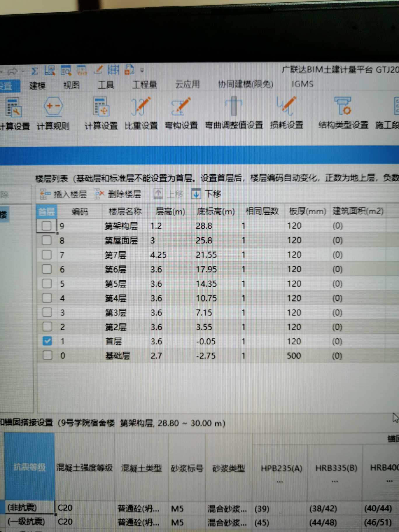Check the 首层 box for 第3层 row
399x532 pixels.
[47, 312]
